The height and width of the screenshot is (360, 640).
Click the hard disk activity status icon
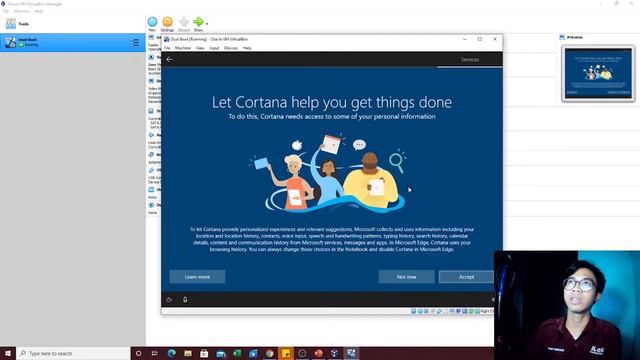pyautogui.click(x=413, y=311)
